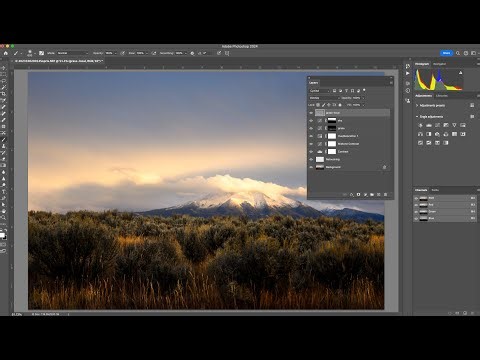Click the search magnifier icon
Viewport: 480px width, 360px height.
coord(458,53)
